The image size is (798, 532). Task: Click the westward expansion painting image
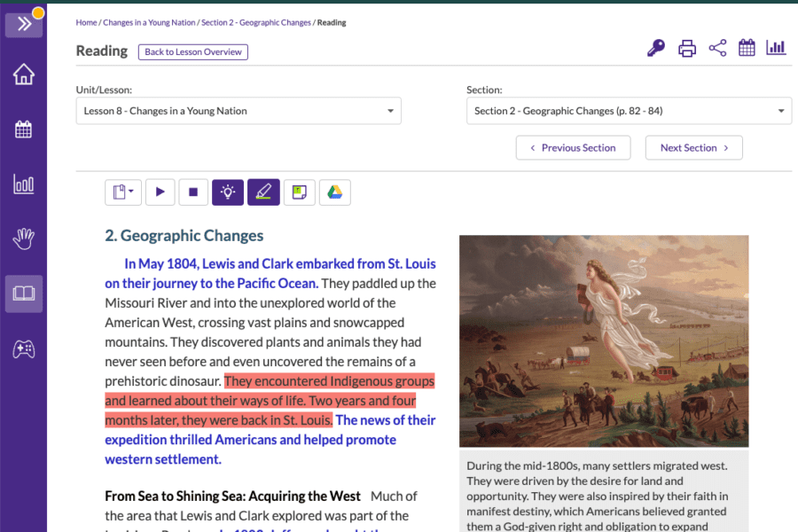[604, 341]
